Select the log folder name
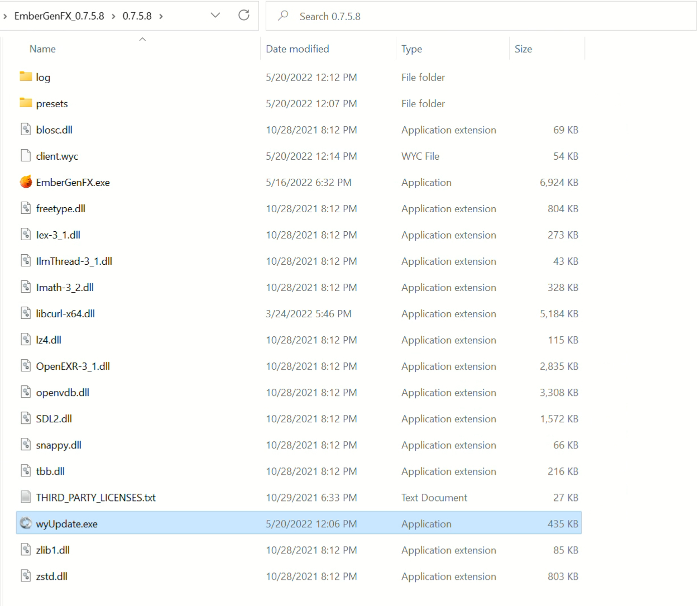The height and width of the screenshot is (606, 700). tap(43, 78)
